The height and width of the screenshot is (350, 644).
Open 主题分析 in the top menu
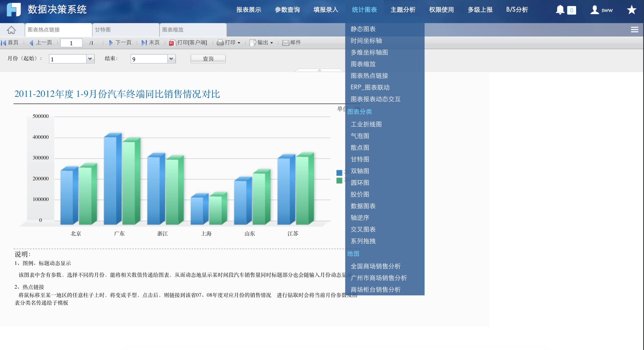point(403,10)
